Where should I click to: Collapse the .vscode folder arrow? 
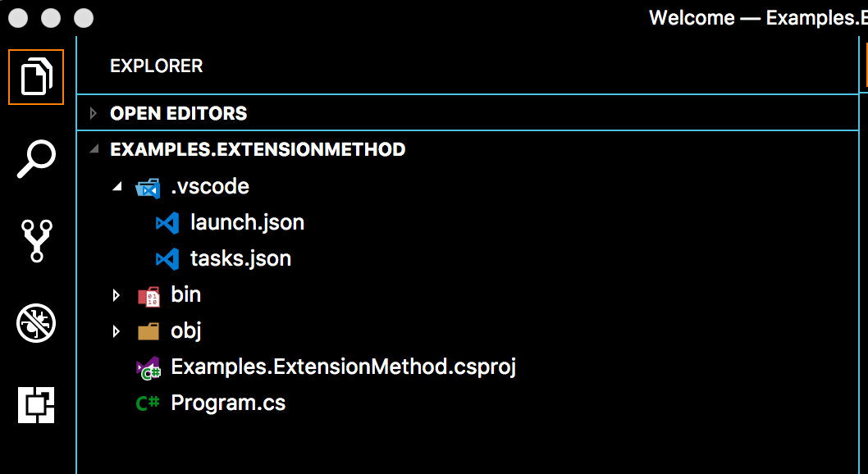[116, 187]
